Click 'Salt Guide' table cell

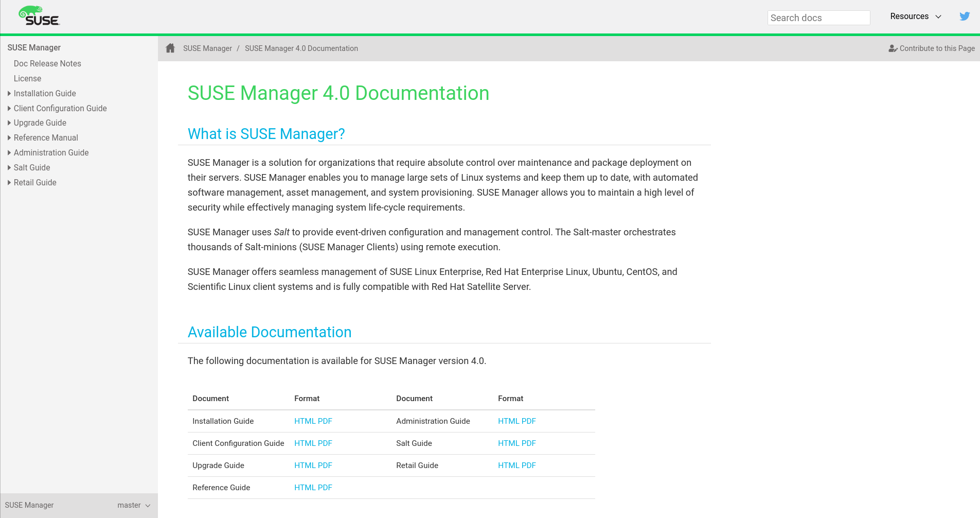point(414,443)
